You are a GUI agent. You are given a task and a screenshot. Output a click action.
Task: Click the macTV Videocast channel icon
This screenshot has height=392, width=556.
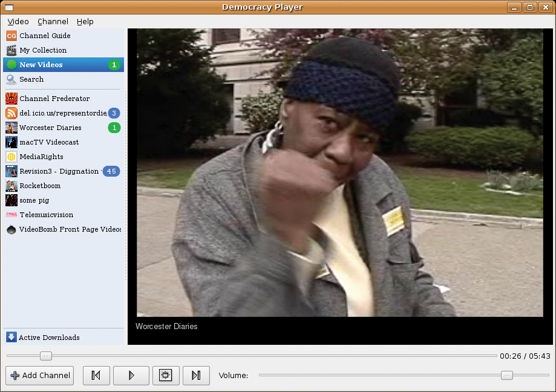[11, 142]
